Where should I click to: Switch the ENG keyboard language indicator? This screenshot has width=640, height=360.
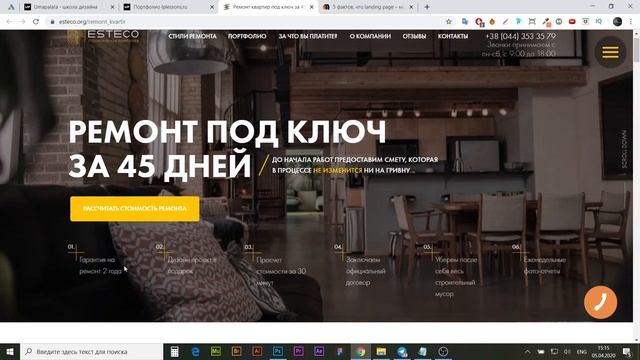[582, 351]
